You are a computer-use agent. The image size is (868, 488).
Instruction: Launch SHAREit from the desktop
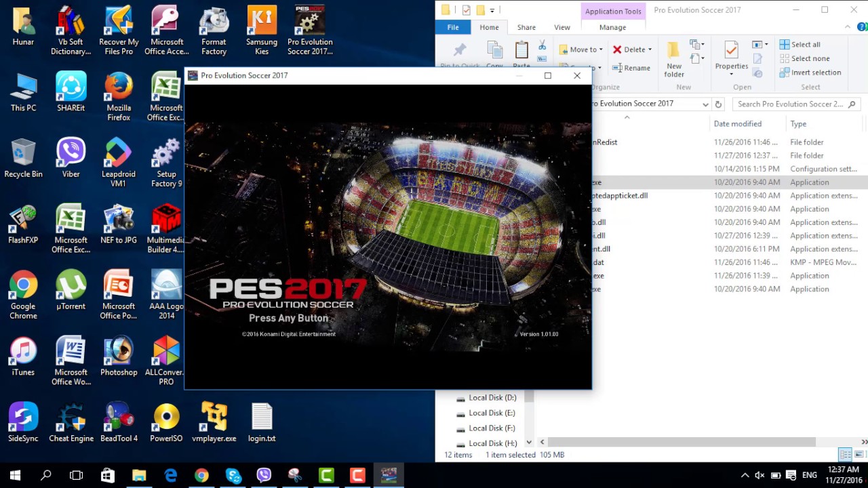coord(71,92)
